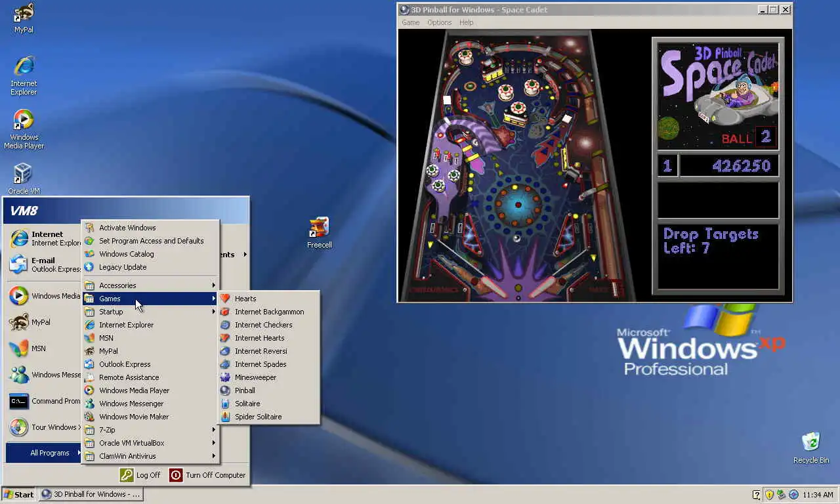Viewport: 840px width, 504px height.
Task: Open pinned Internet item in Start menu
Action: (x=43, y=238)
